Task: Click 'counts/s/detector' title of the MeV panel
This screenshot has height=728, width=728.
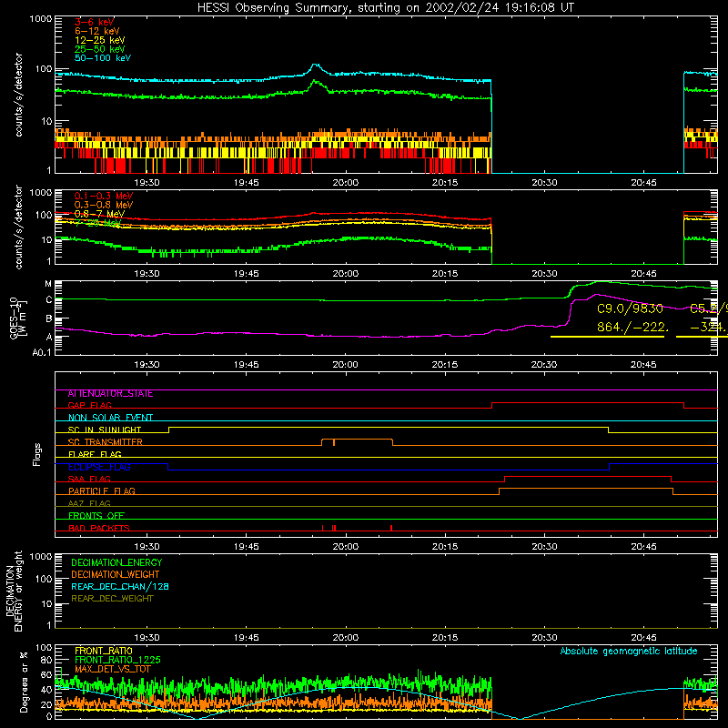Action: click(18, 227)
